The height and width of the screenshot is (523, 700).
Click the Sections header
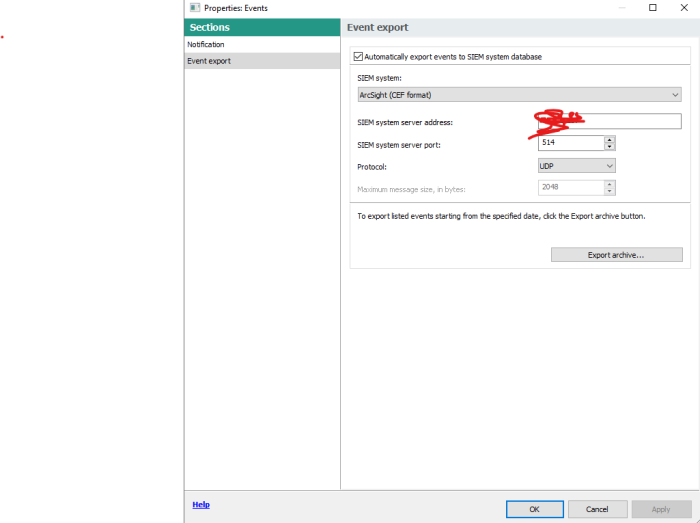click(x=262, y=27)
